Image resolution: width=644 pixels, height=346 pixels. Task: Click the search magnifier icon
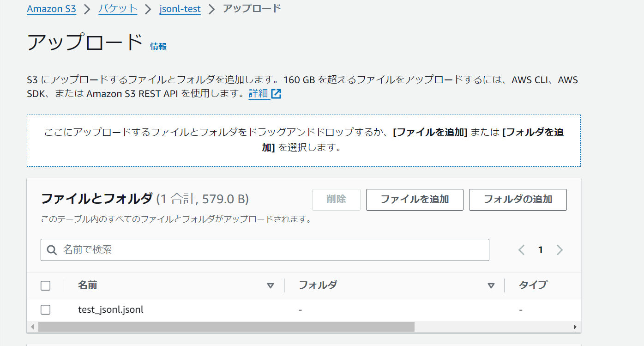(51, 249)
